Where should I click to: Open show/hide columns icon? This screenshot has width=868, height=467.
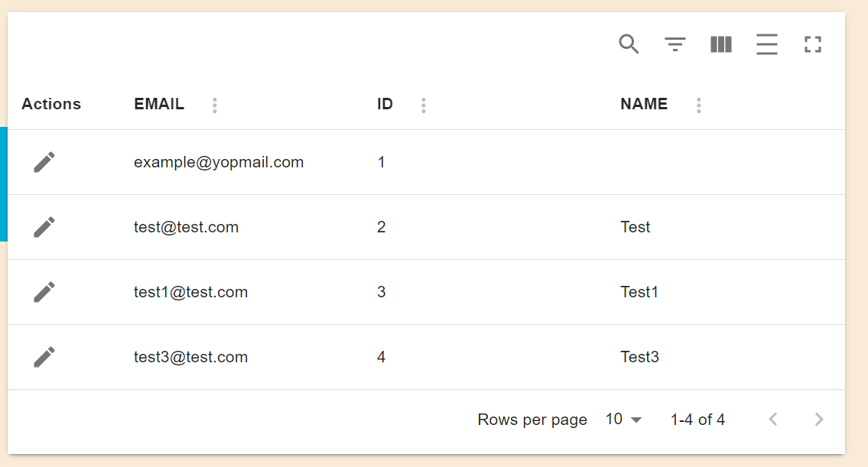tap(721, 44)
